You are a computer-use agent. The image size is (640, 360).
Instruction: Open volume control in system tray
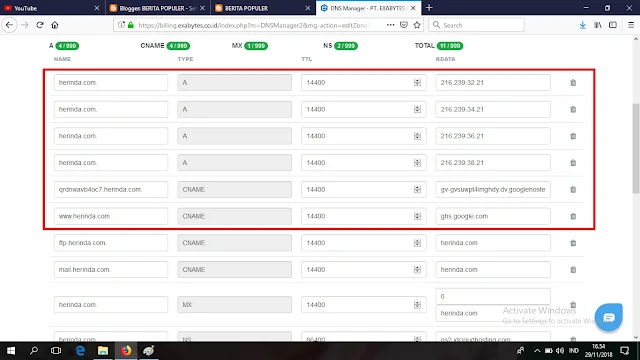(x=560, y=351)
